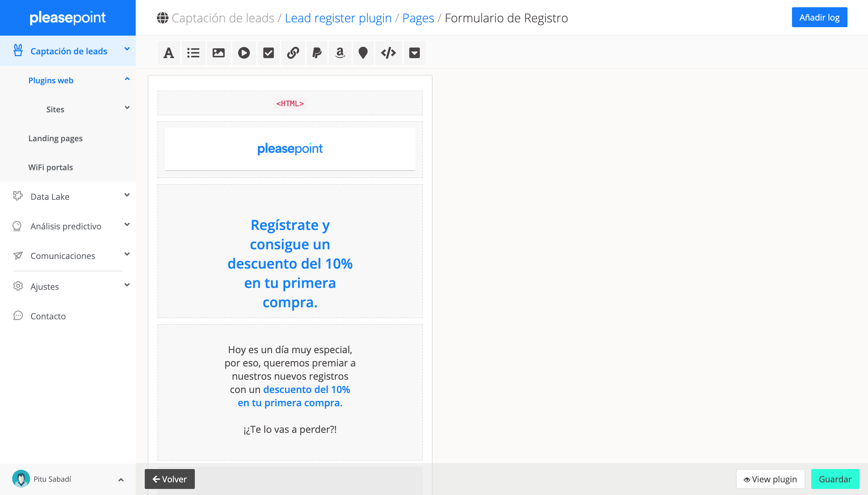Add the PayPal block icon

coord(317,53)
